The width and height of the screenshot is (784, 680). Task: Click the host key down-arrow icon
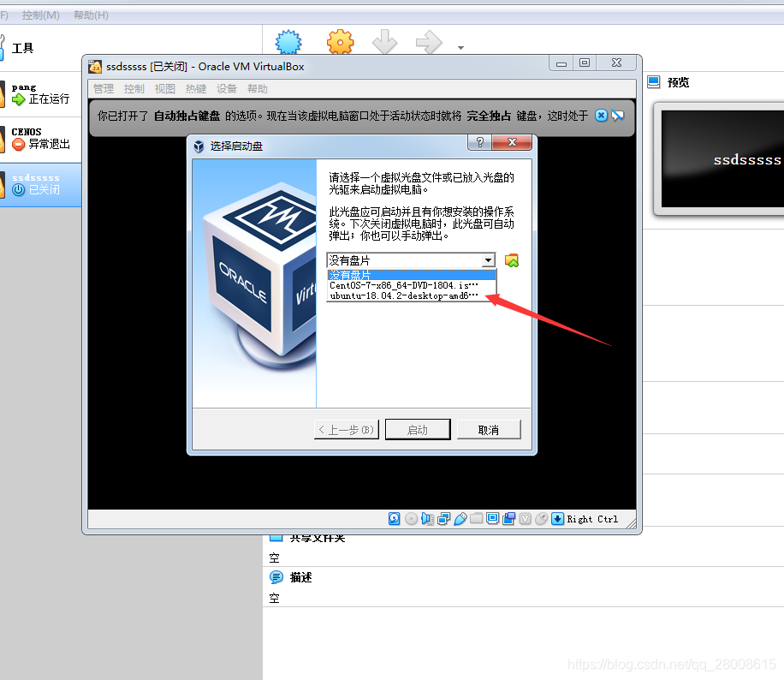click(x=557, y=519)
